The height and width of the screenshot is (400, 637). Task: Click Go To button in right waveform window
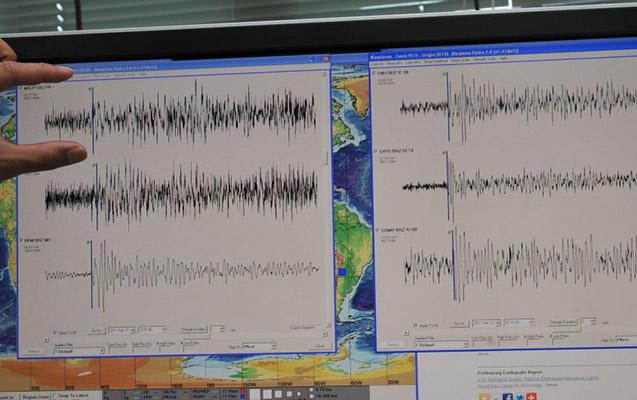click(459, 324)
